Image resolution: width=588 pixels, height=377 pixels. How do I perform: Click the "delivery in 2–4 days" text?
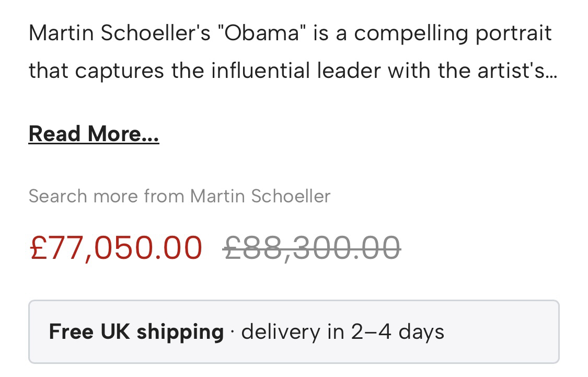point(343,332)
